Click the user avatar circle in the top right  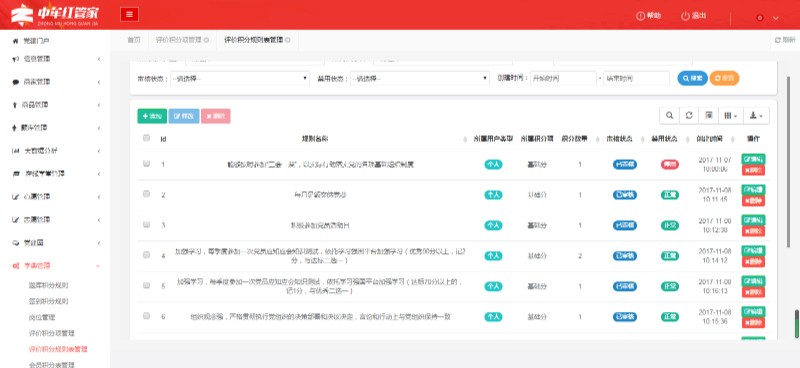(760, 18)
